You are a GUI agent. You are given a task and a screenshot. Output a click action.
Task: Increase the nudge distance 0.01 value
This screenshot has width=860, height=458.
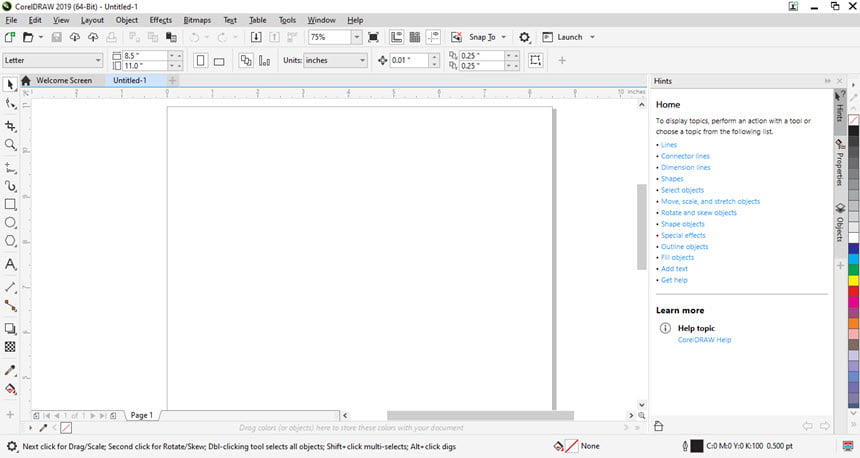click(434, 56)
